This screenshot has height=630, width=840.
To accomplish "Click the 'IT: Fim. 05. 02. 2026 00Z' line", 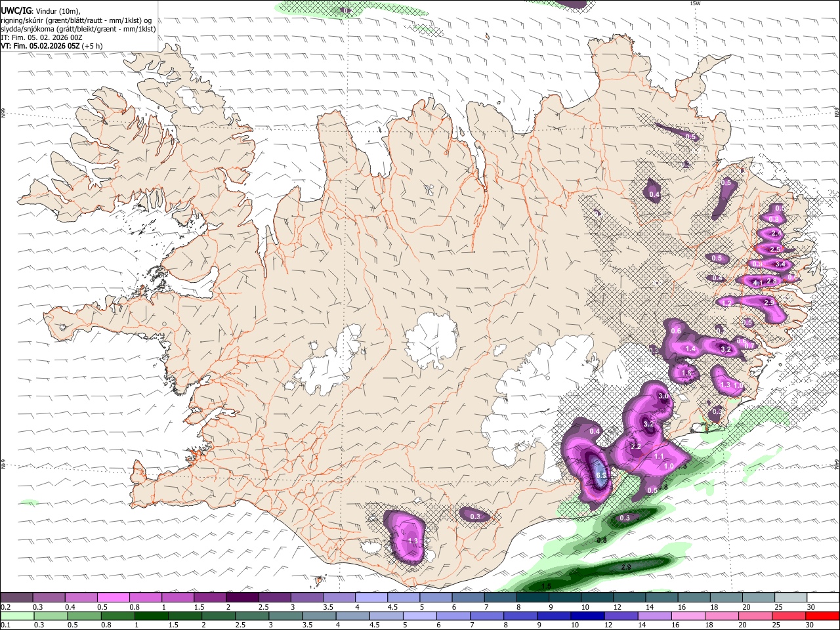I will coord(42,38).
